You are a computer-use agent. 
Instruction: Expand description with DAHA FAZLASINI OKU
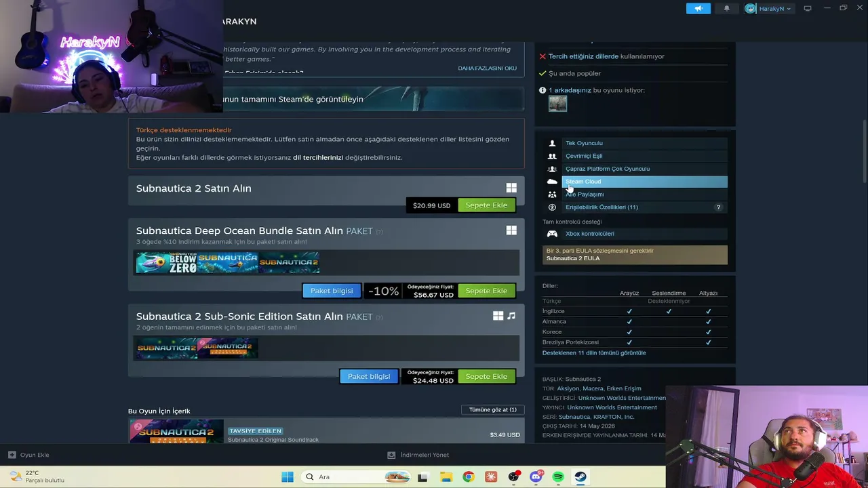pyautogui.click(x=487, y=68)
